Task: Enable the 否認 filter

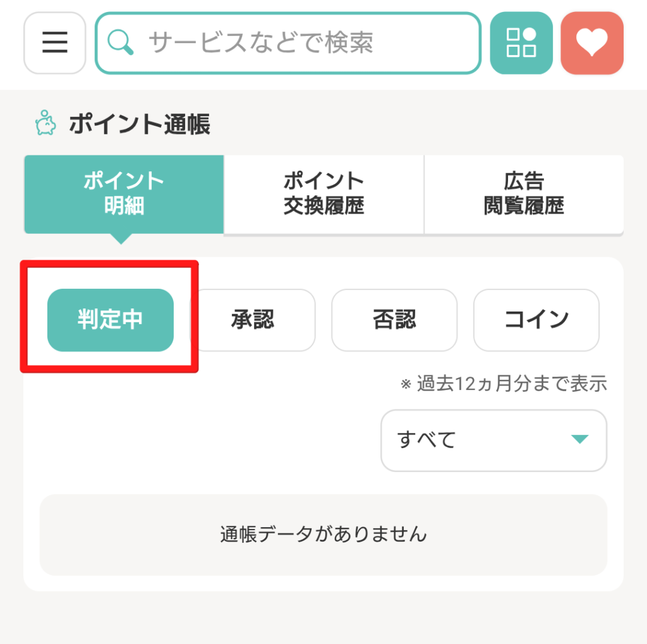Action: [x=394, y=320]
